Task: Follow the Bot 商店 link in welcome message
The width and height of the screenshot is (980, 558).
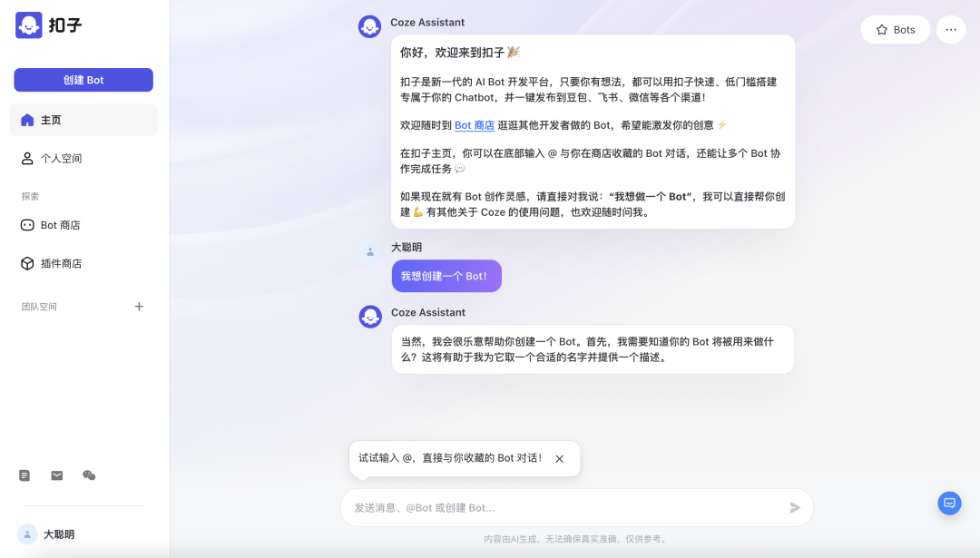Action: [x=475, y=125]
